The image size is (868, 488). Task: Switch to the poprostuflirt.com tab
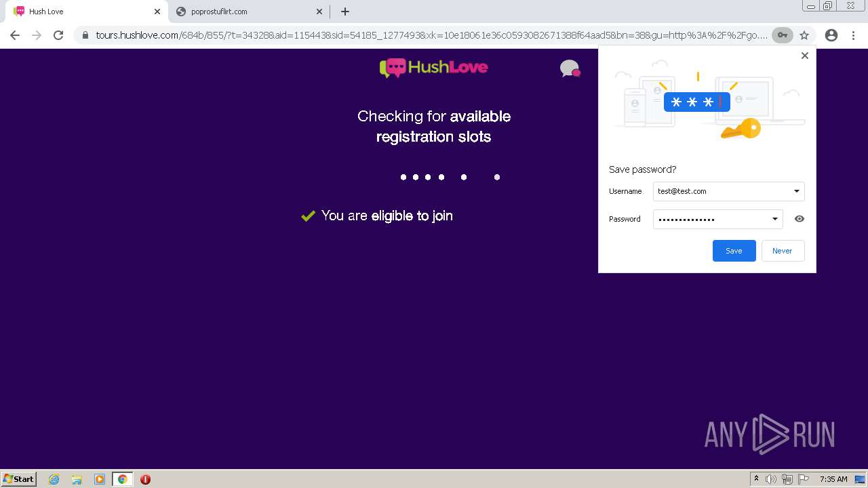coord(248,12)
